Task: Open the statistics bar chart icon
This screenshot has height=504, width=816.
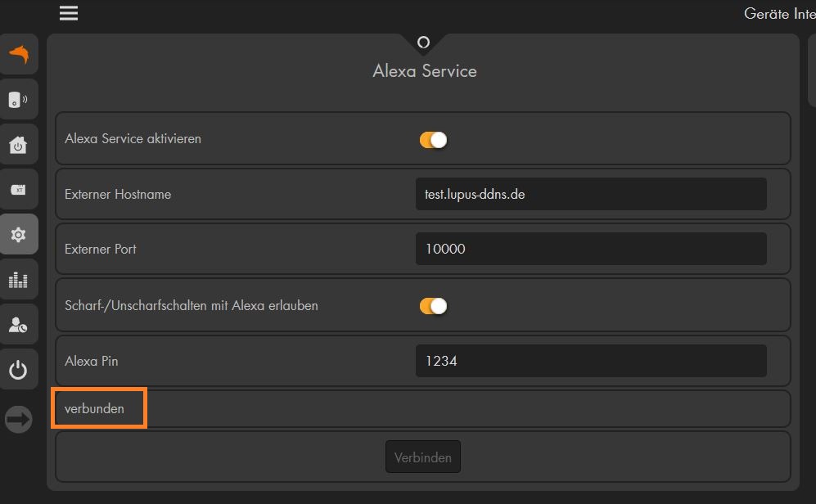Action: [19, 280]
